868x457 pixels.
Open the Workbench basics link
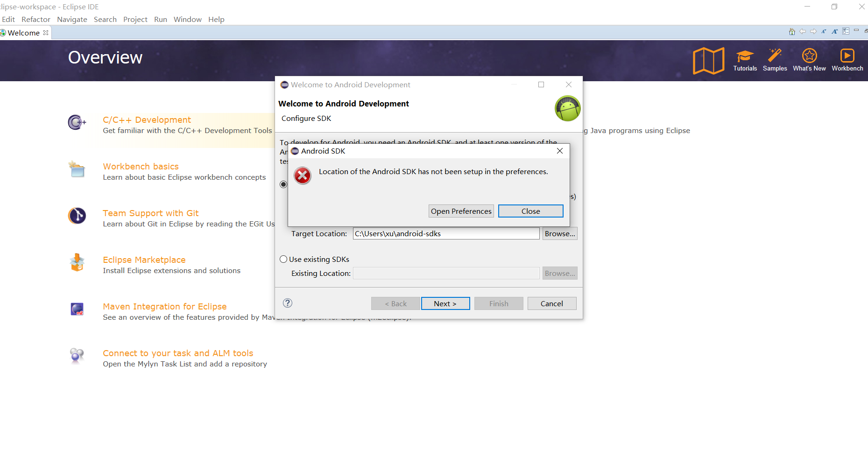[x=141, y=167]
